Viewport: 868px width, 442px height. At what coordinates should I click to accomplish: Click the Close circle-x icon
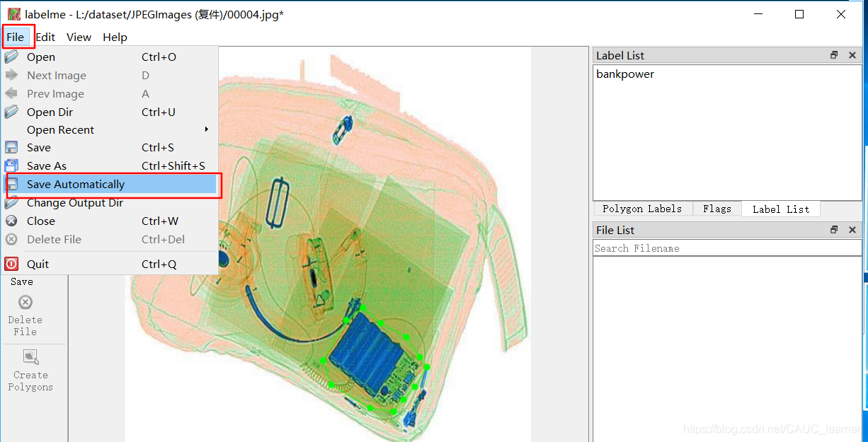(x=11, y=221)
